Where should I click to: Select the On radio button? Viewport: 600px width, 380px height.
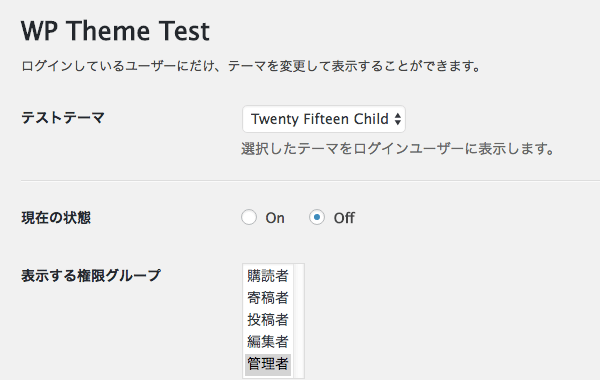[x=249, y=217]
